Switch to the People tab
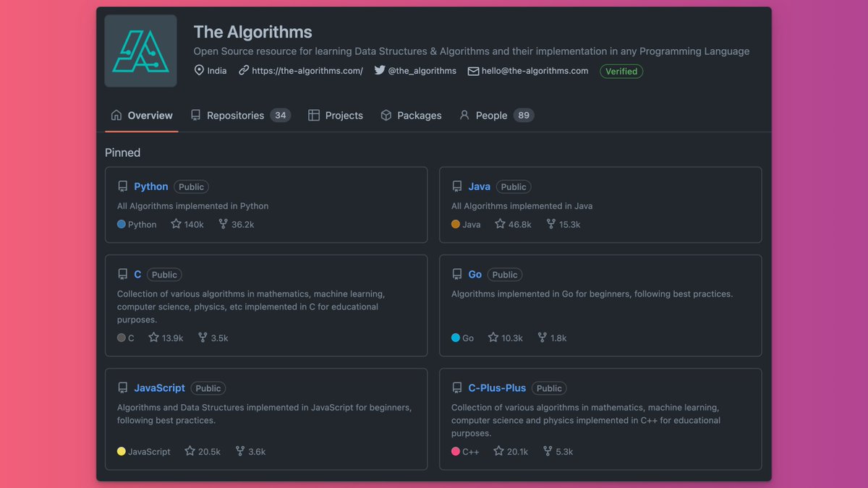The image size is (868, 488). (x=496, y=116)
